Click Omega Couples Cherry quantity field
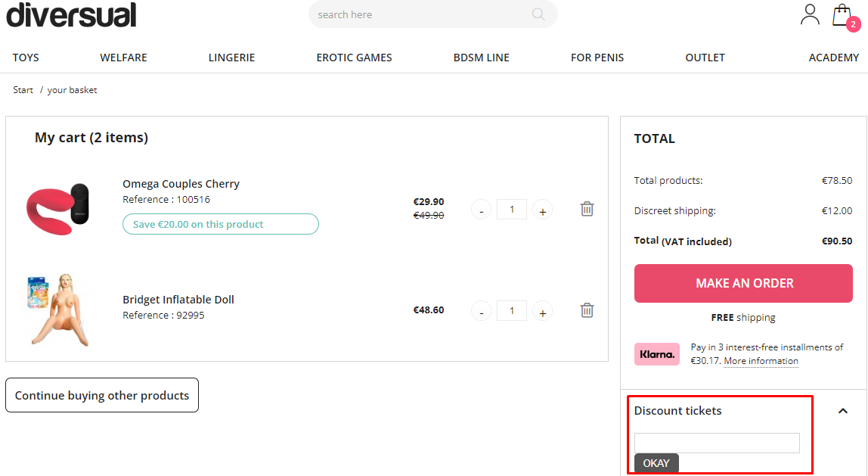The image size is (868, 476). click(x=511, y=210)
